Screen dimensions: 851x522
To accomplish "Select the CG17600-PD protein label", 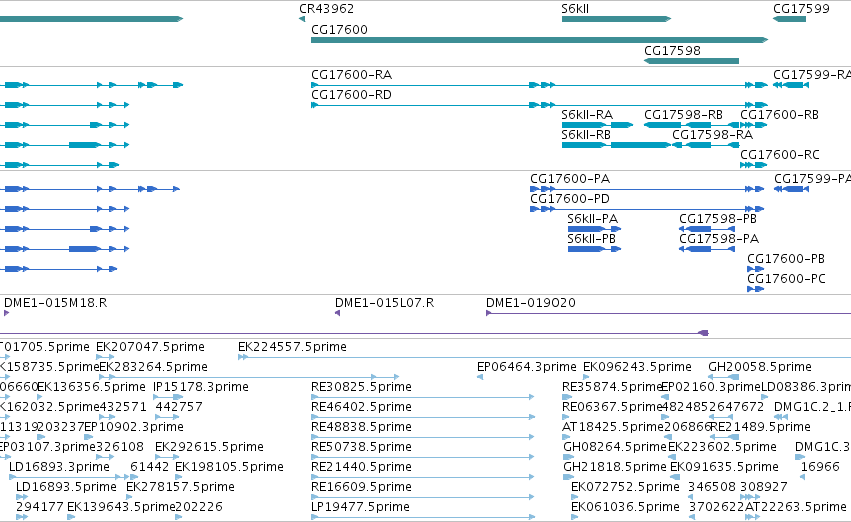I will 570,199.
